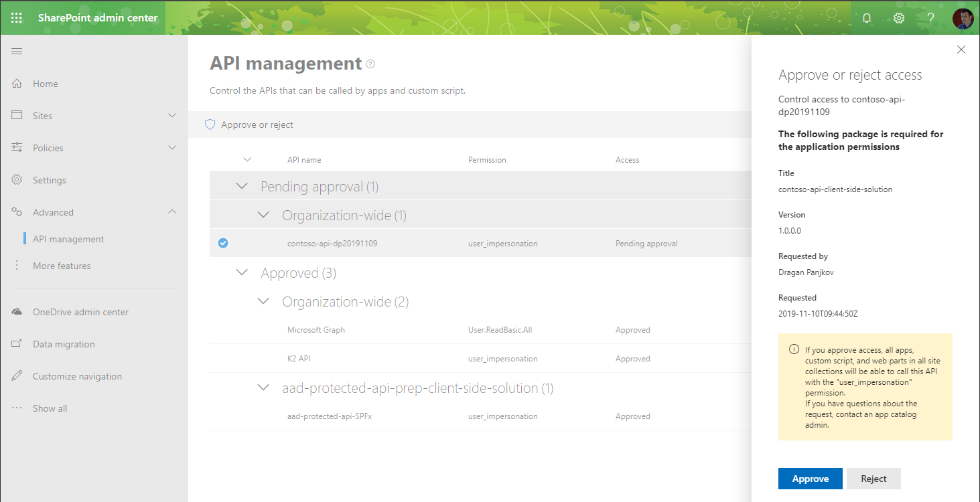Sort by the Permission column header
980x502 pixels.
[487, 159]
